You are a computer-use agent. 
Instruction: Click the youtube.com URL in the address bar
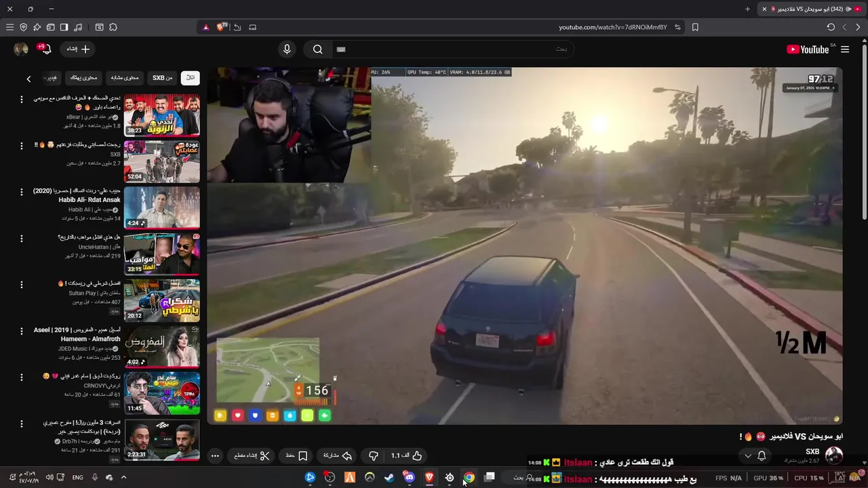(x=612, y=27)
